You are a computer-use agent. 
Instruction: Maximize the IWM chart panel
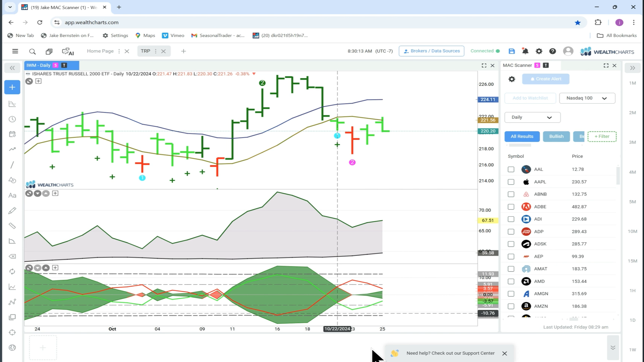[484, 65]
